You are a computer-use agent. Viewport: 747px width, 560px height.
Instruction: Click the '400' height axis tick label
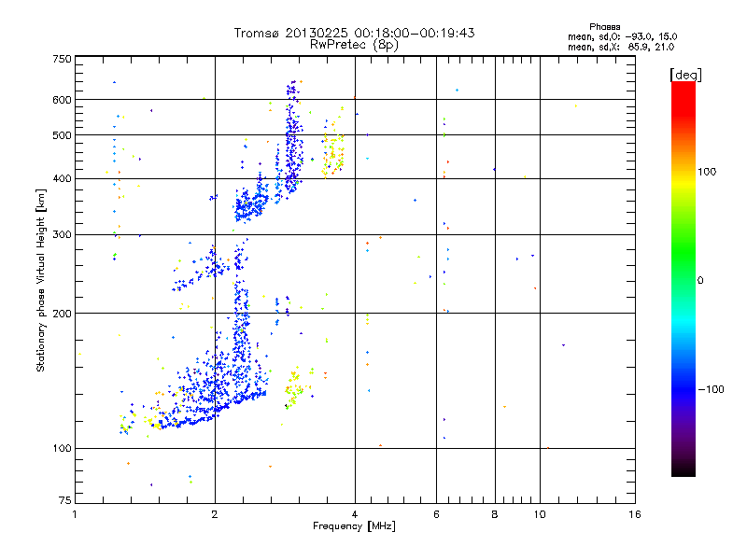63,179
